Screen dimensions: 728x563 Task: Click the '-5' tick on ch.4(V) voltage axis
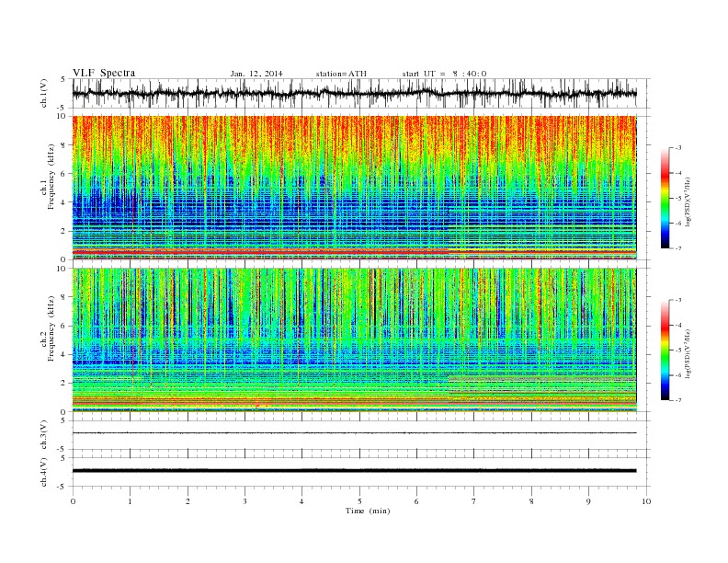coord(63,487)
